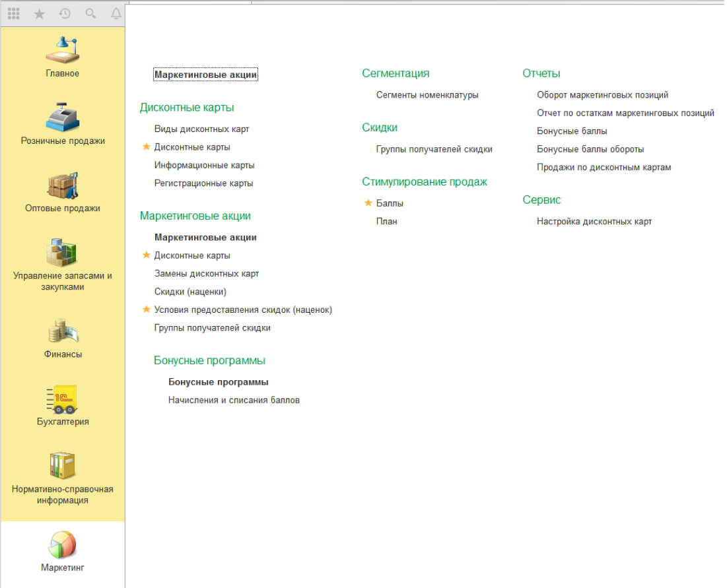Open the History clock icon

pyautogui.click(x=65, y=13)
